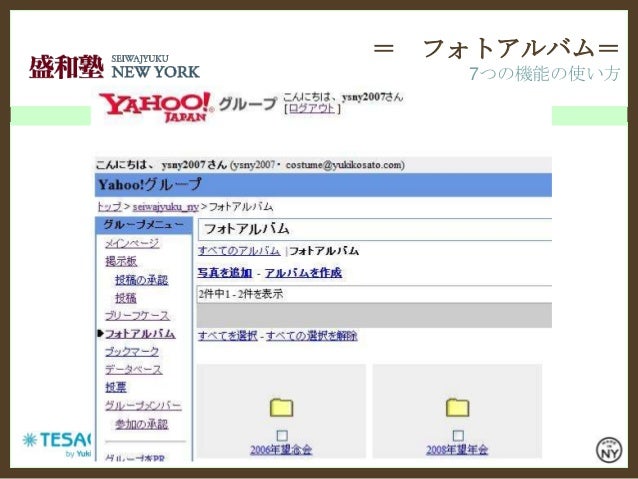638x479 pixels.
Task: Open ブリーフケース in the group menu
Action: click(x=138, y=316)
